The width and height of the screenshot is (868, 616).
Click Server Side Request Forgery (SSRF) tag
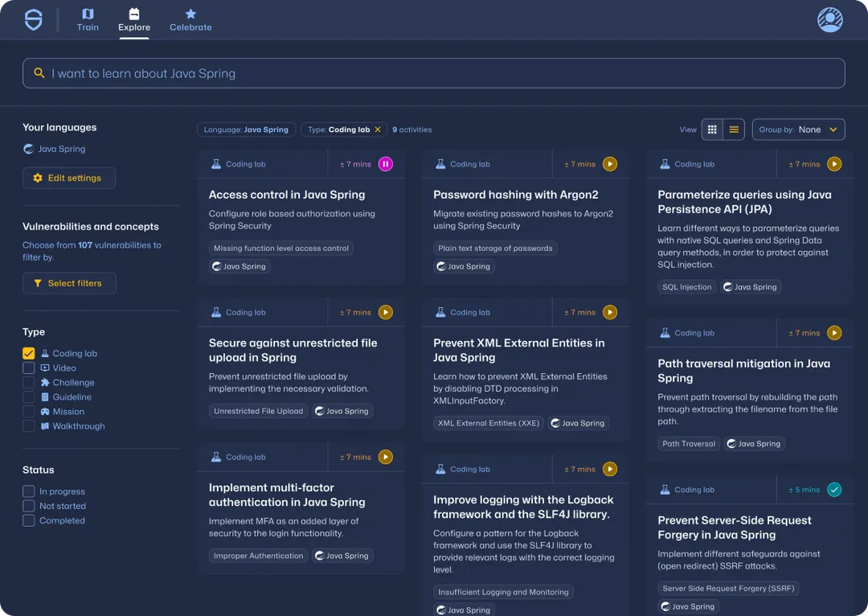728,589
